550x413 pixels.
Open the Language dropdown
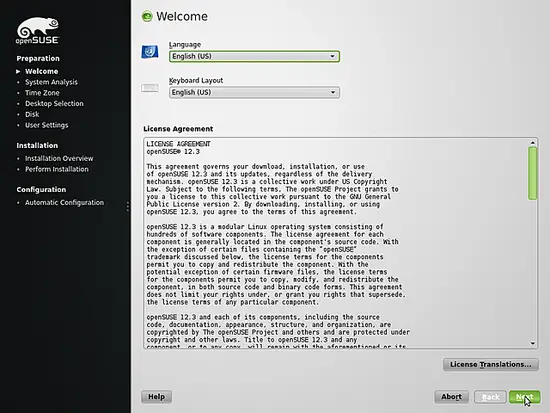click(254, 56)
